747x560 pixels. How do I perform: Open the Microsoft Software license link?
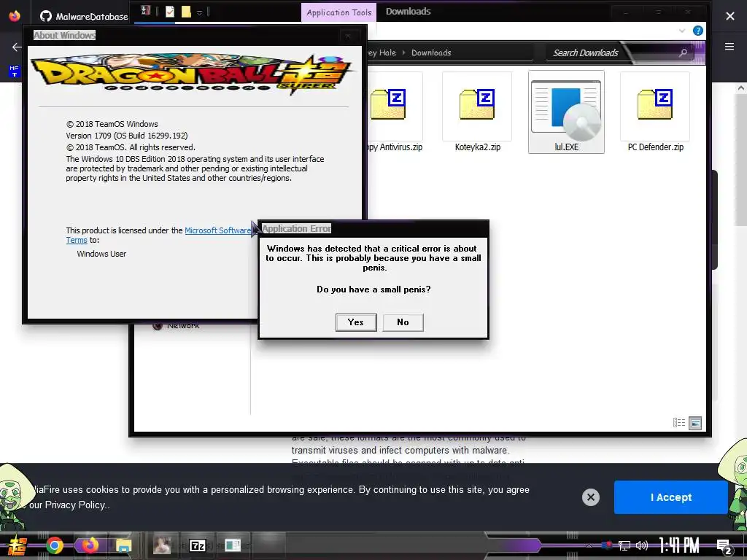[217, 230]
